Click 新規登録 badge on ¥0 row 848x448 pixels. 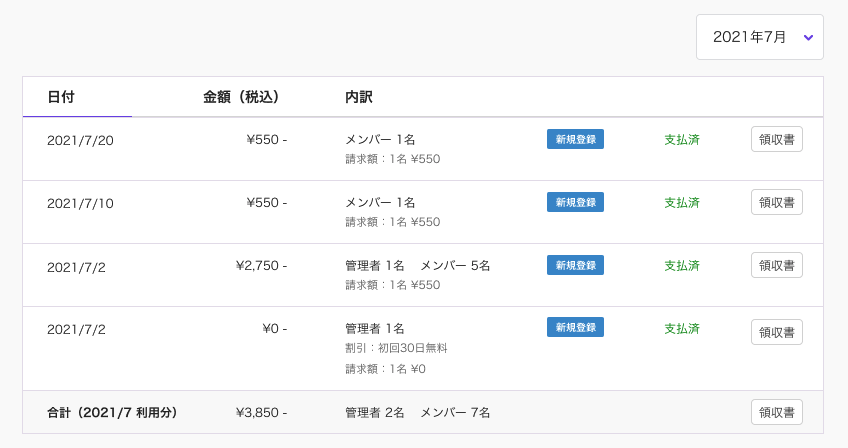coord(575,327)
